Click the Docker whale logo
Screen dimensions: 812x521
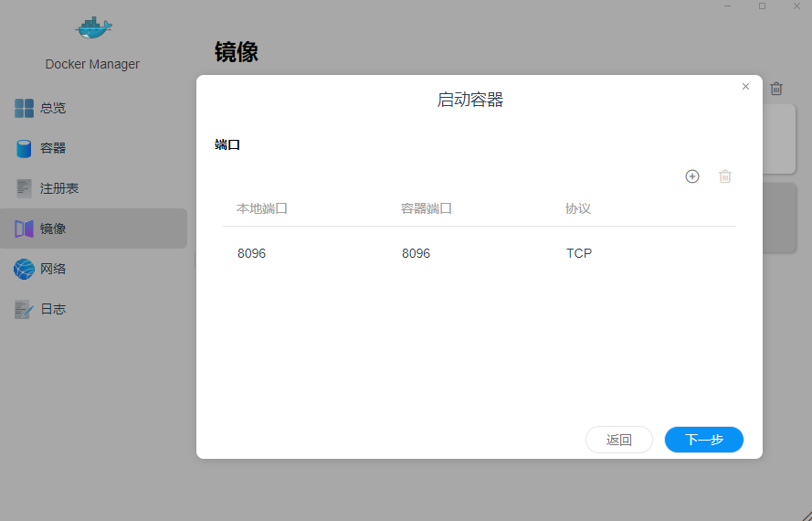pos(92,27)
